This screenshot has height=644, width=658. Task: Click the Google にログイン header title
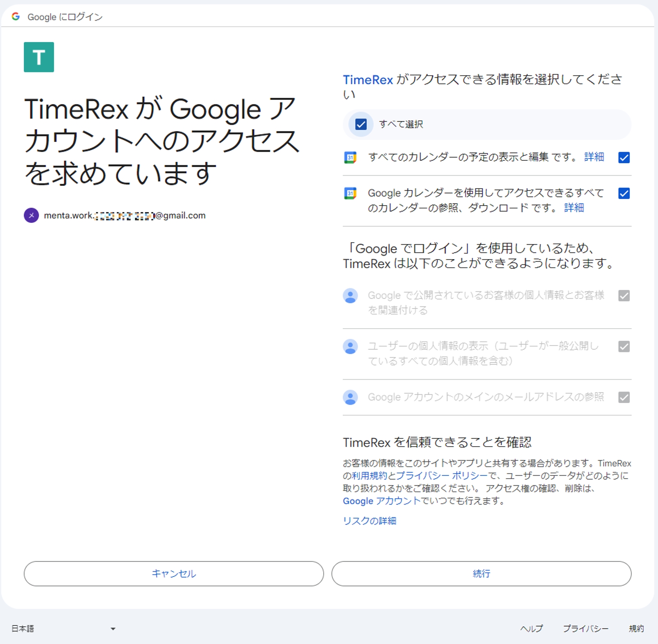click(x=65, y=17)
